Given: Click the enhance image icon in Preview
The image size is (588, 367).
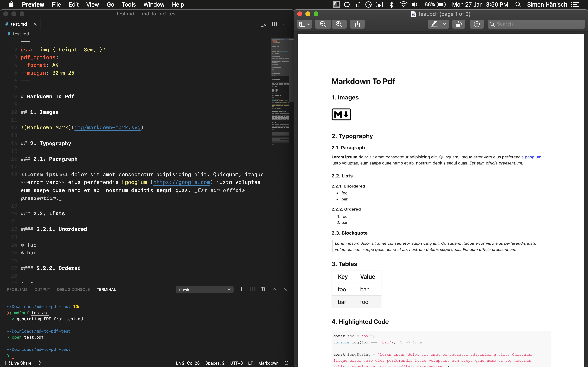Looking at the screenshot, I should tap(477, 24).
